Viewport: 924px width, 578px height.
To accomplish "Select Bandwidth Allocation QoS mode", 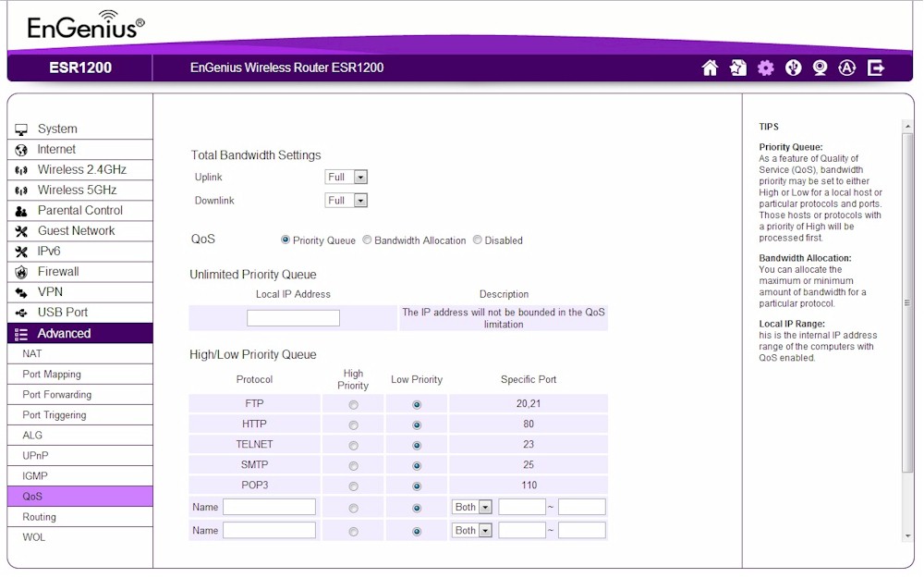I will 367,240.
